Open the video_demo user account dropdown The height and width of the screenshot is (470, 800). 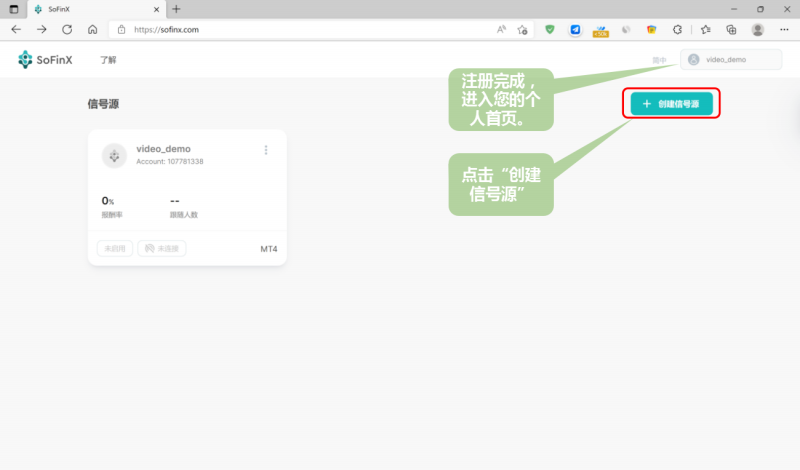pyautogui.click(x=731, y=59)
